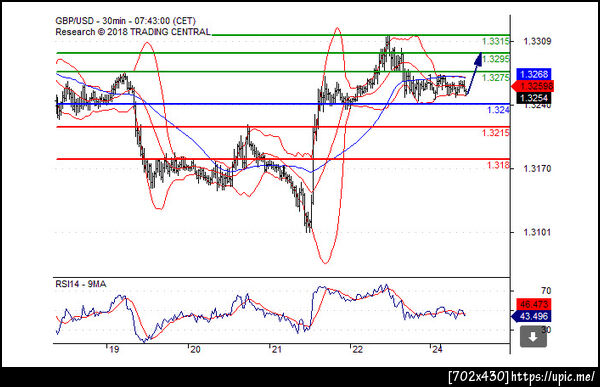The image size is (600, 387).
Task: Click date label 20 on time axis
Action: (195, 349)
